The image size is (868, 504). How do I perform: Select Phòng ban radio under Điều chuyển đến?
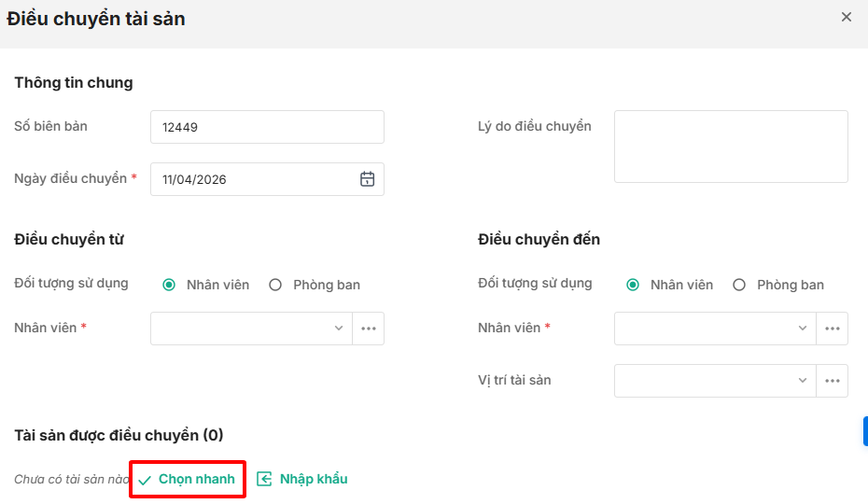click(739, 285)
